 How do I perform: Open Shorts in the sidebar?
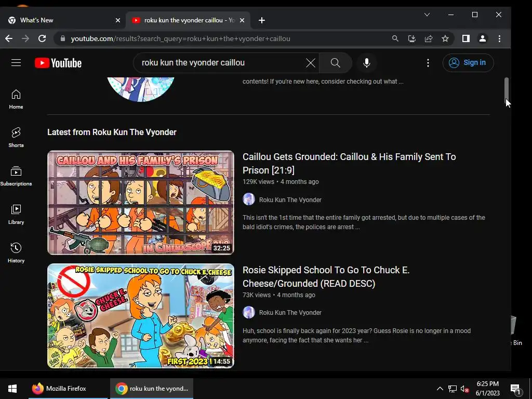point(16,137)
